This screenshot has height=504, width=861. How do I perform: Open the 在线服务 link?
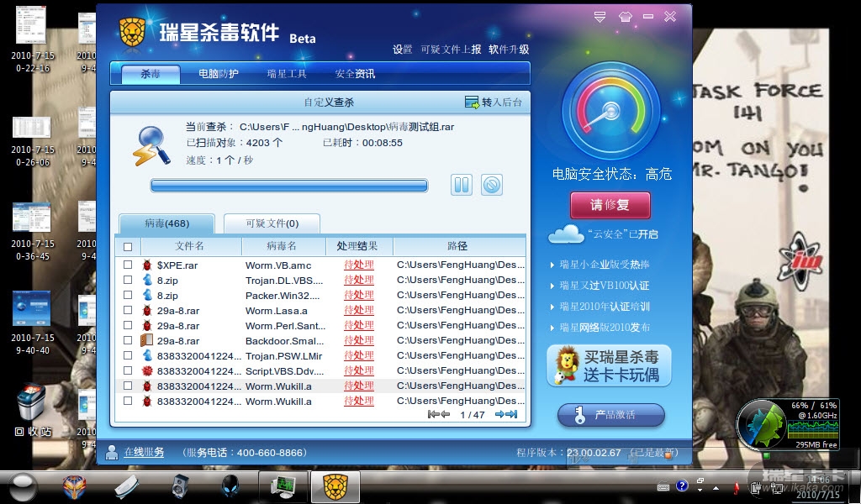(x=144, y=453)
